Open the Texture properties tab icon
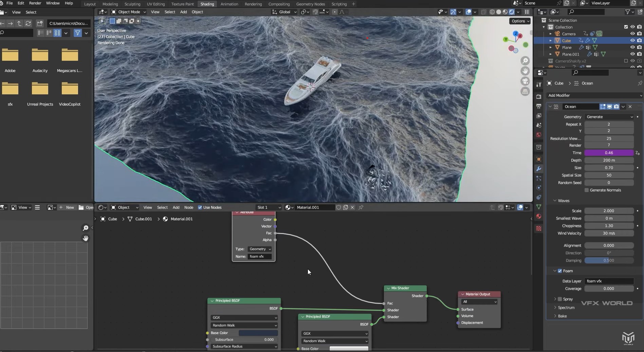 tap(538, 228)
